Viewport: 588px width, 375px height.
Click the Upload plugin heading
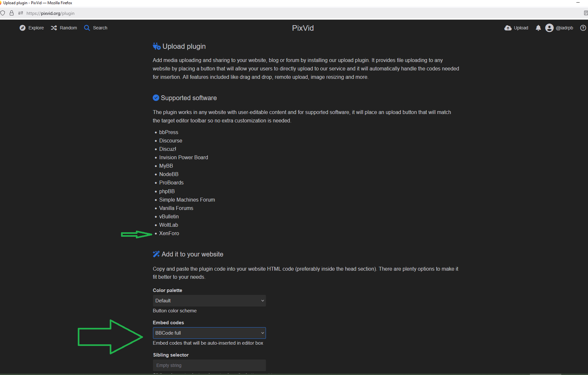pos(184,46)
